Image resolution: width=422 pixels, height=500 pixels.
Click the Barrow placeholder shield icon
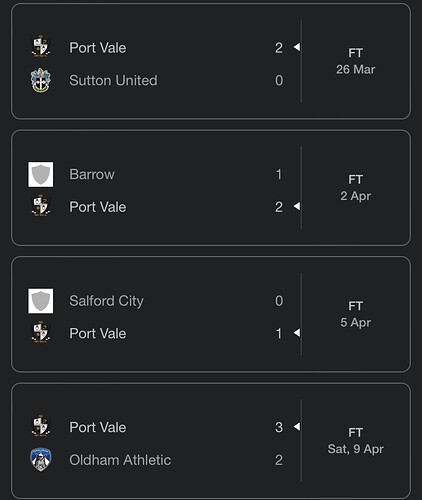coord(41,174)
